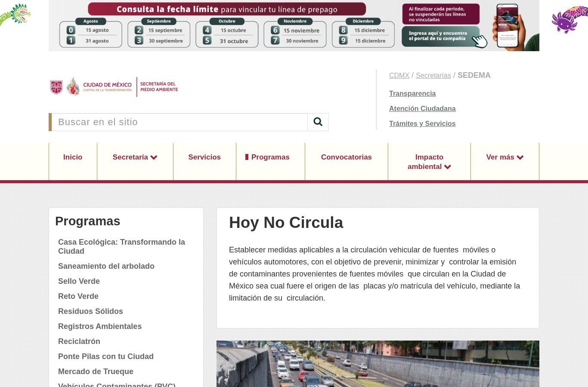
Task: Open Casa Ecológica: Transformando la Ciudad
Action: click(121, 246)
